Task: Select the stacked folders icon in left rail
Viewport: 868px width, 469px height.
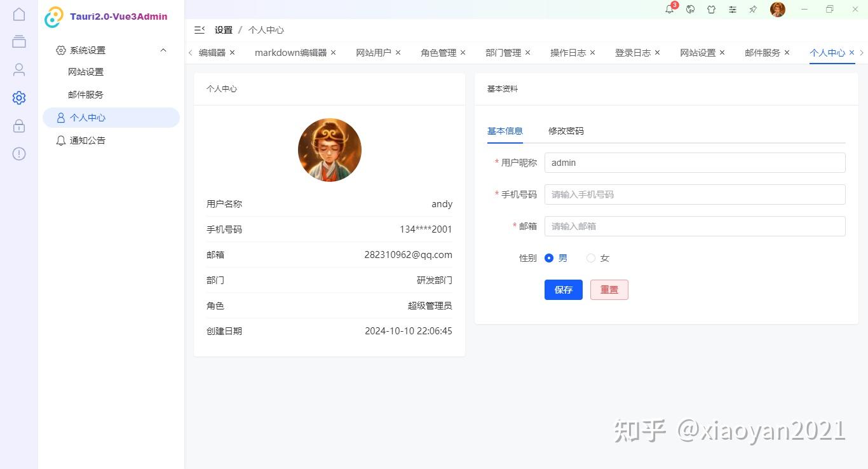Action: [x=18, y=41]
